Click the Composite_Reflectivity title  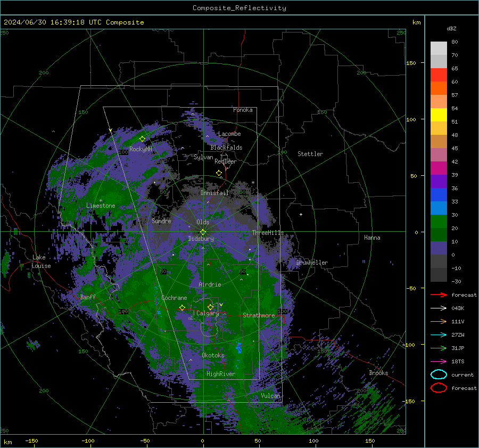coord(240,8)
